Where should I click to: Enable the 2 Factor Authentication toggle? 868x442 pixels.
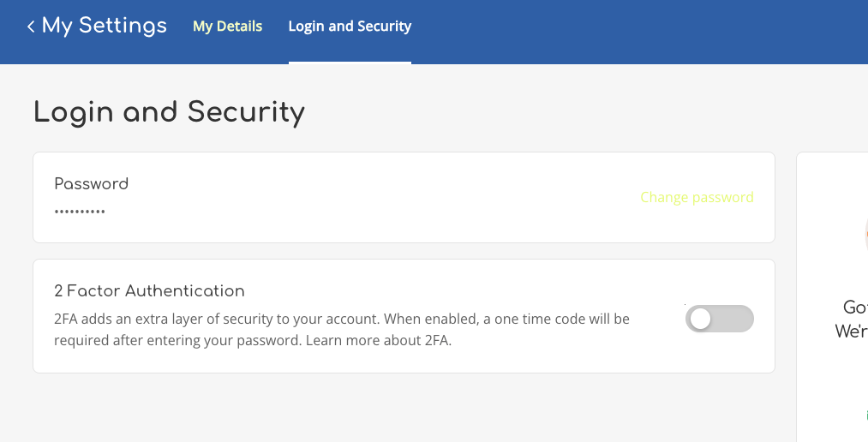point(719,319)
